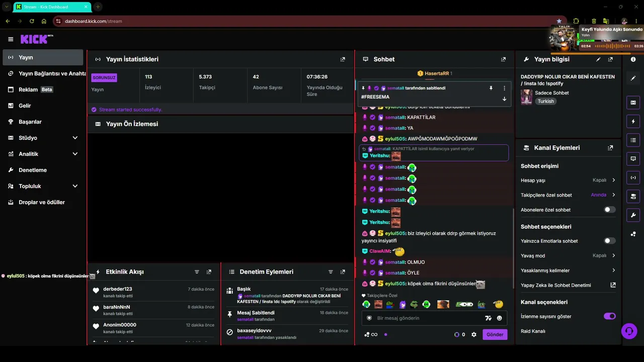Image resolution: width=644 pixels, height=362 pixels.
Task: Click the info icon in right rail
Action: coord(633,59)
